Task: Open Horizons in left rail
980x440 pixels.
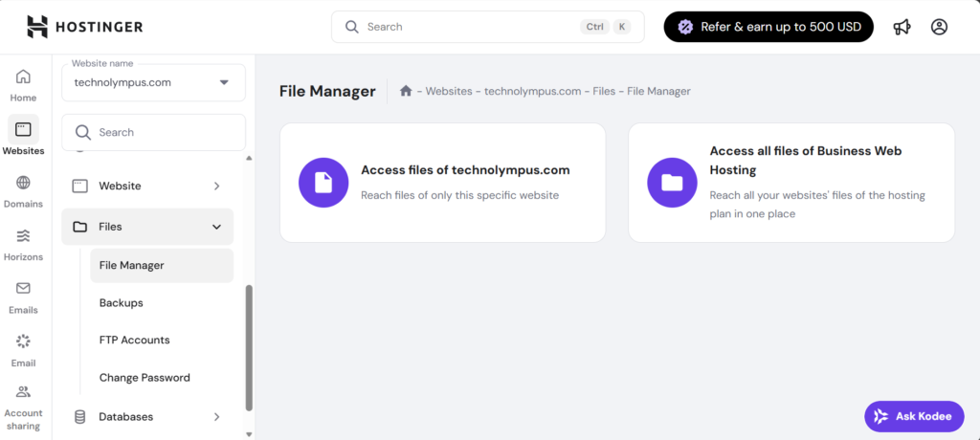Action: [x=23, y=244]
